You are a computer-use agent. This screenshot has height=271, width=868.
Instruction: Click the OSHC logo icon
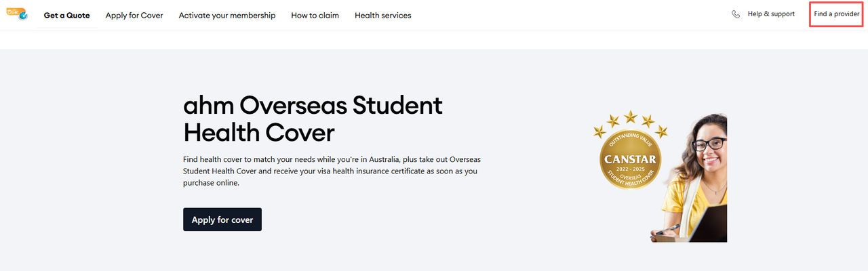pos(17,14)
